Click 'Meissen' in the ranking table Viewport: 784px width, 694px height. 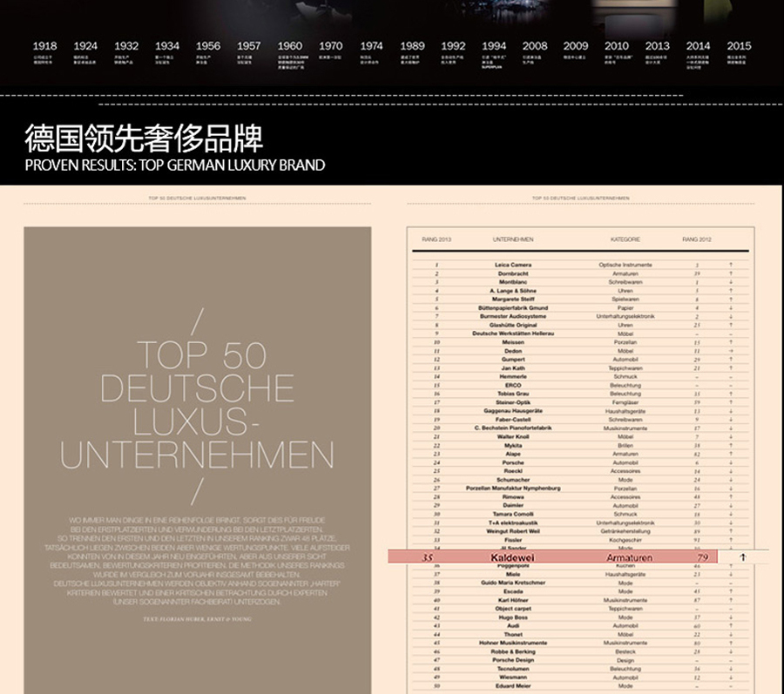(513, 342)
